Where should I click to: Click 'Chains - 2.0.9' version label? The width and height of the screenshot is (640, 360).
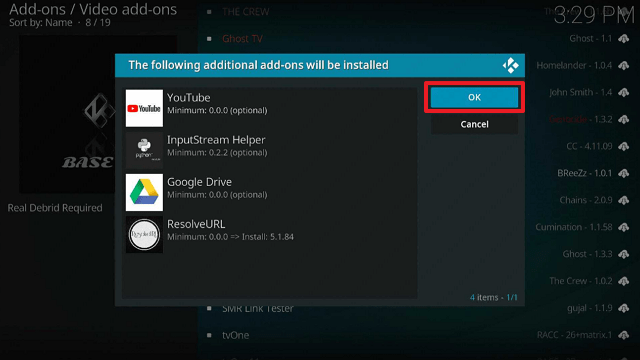tap(586, 200)
